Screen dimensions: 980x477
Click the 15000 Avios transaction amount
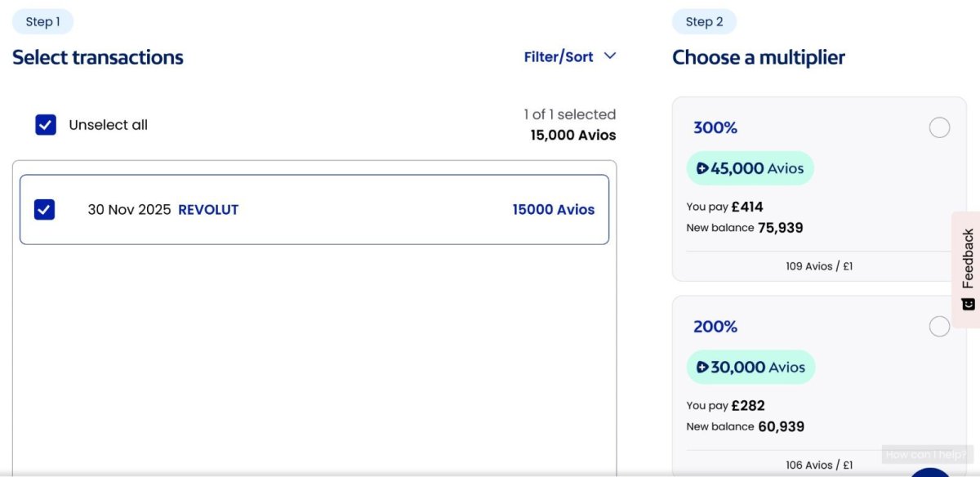tap(553, 210)
